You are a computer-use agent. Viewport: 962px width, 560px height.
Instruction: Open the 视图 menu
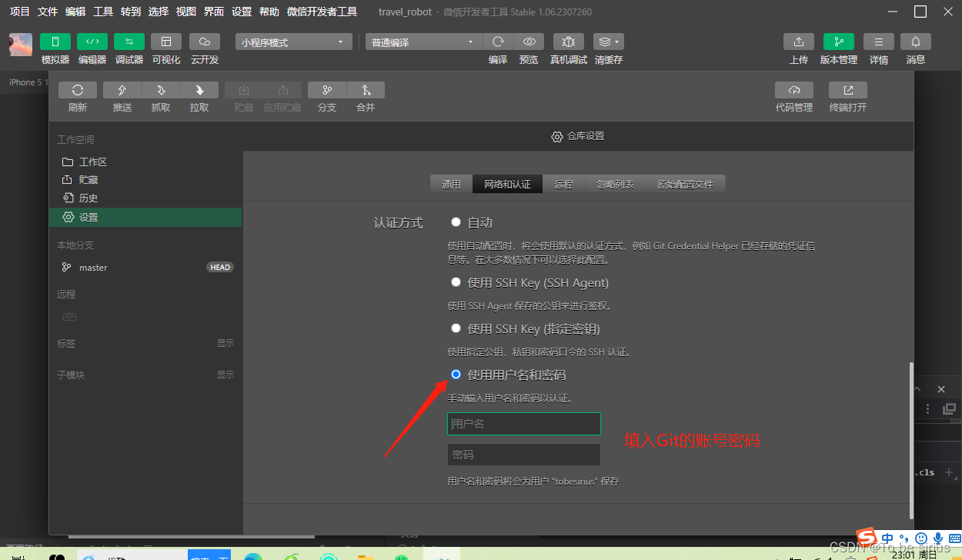point(186,12)
